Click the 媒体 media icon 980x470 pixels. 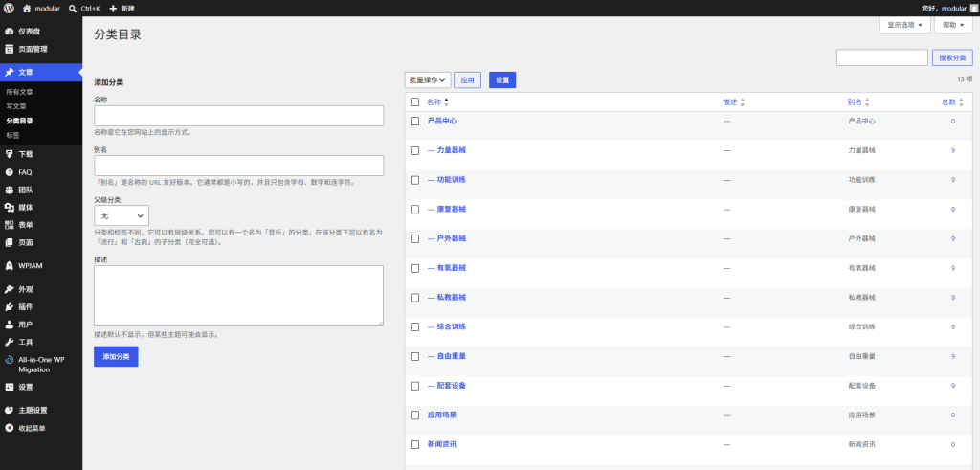[x=9, y=207]
